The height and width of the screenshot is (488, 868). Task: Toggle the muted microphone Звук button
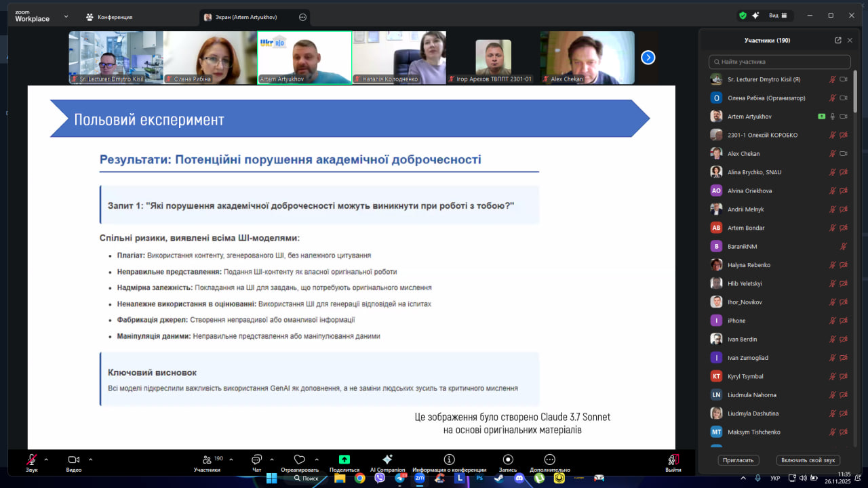(32, 460)
